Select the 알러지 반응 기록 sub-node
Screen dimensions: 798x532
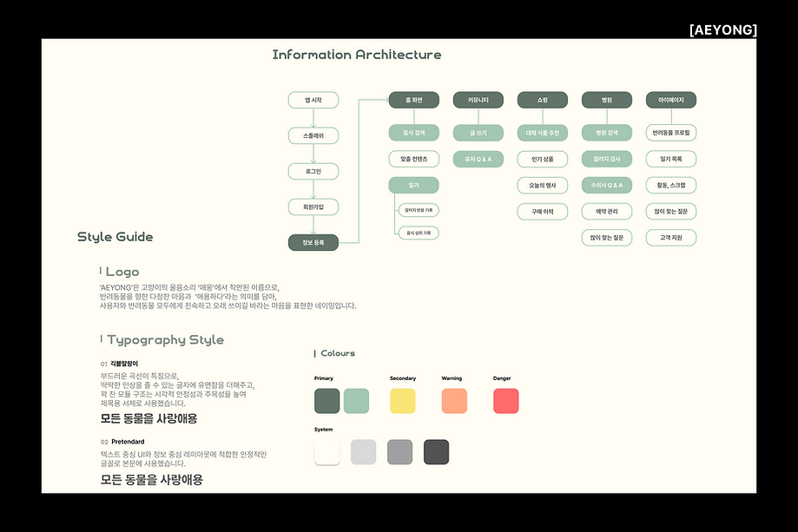[419, 210]
